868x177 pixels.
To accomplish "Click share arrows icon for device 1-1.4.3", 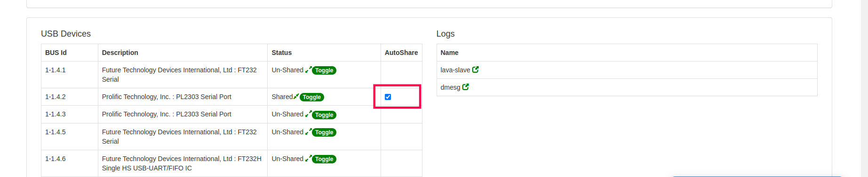I will [308, 114].
